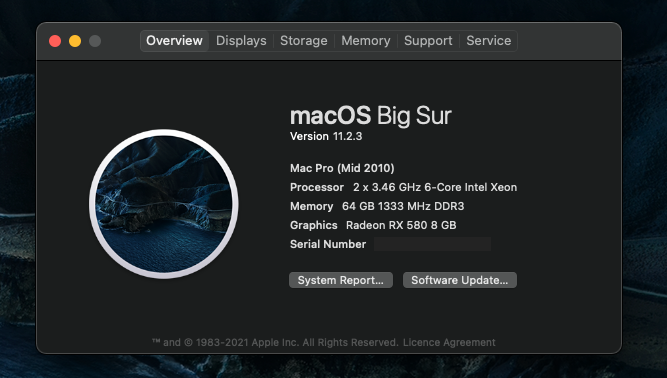Click the "macOS Big Sur" title
This screenshot has height=378, width=667.
370,116
